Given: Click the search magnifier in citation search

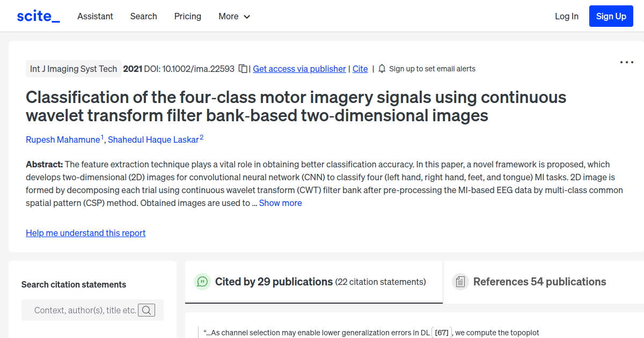Looking at the screenshot, I should (x=147, y=310).
